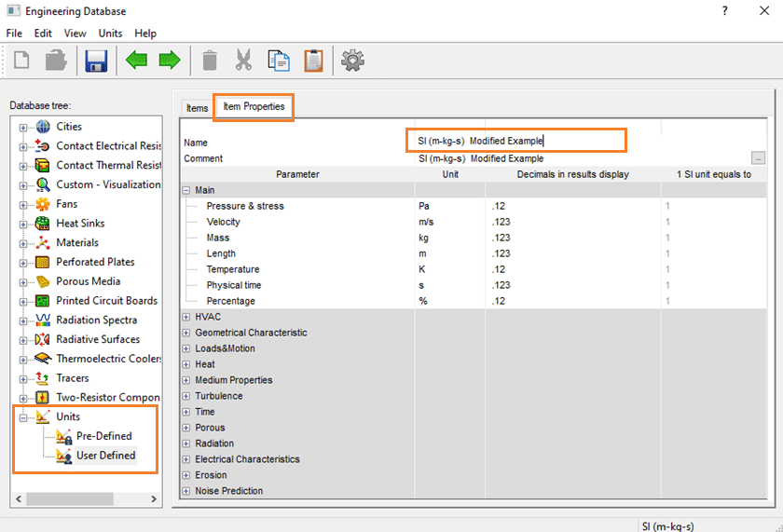Select the Contact Electrical Resistances icon
Image resolution: width=783 pixels, height=532 pixels.
coord(43,146)
